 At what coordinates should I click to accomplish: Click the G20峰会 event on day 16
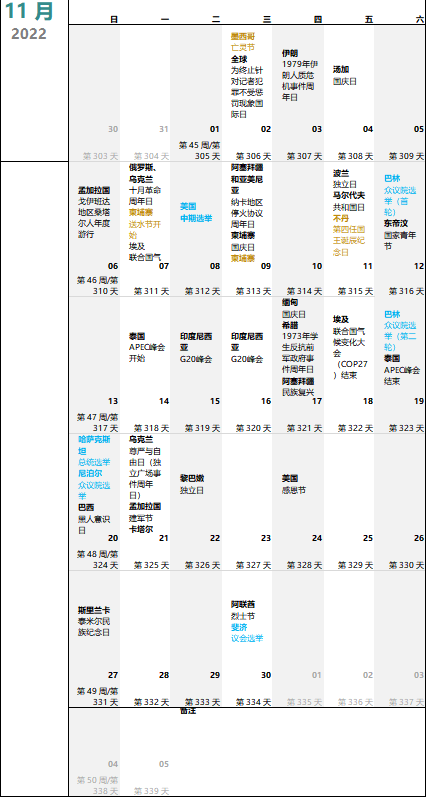(247, 347)
